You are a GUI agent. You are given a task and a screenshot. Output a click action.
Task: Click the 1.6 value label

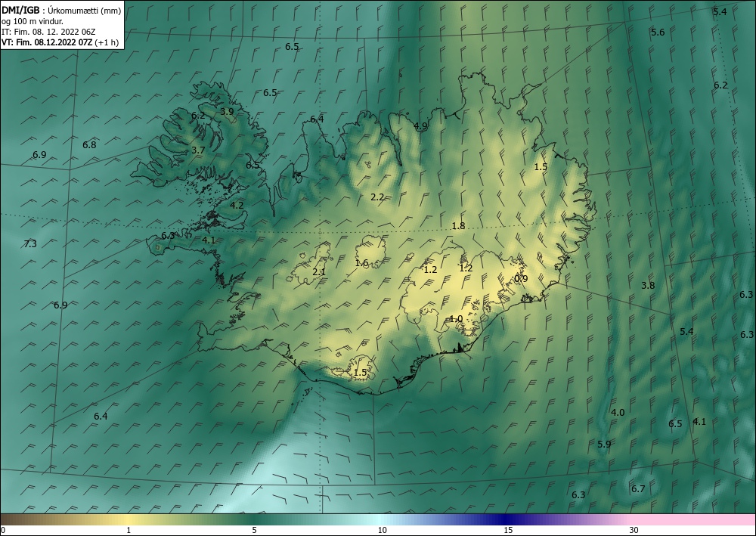(x=361, y=263)
